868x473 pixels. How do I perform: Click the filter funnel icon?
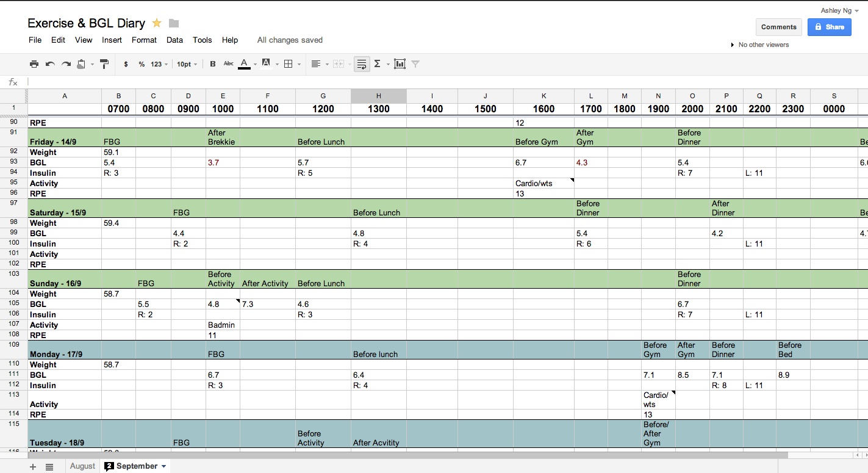point(415,64)
